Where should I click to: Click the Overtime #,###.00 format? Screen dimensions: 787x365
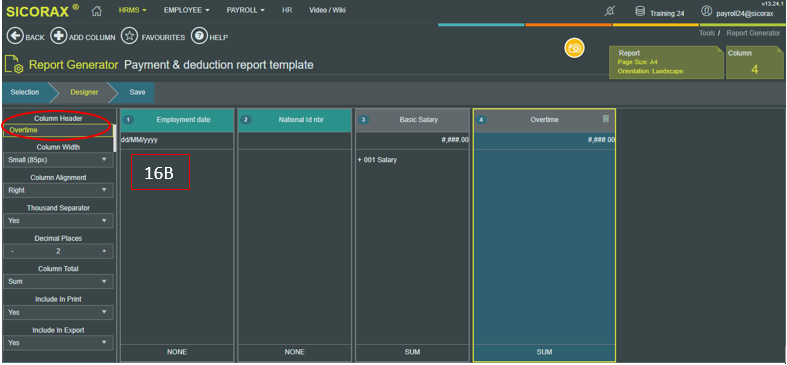point(601,141)
